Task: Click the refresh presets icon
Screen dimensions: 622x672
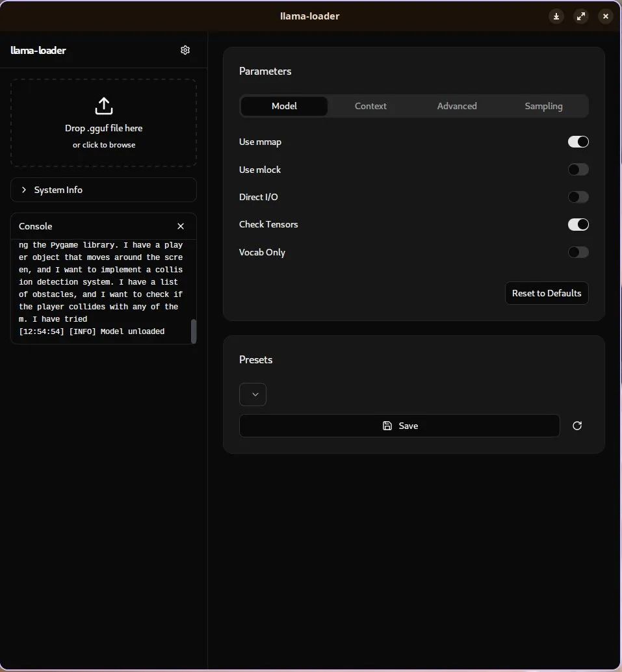Action: tap(577, 426)
